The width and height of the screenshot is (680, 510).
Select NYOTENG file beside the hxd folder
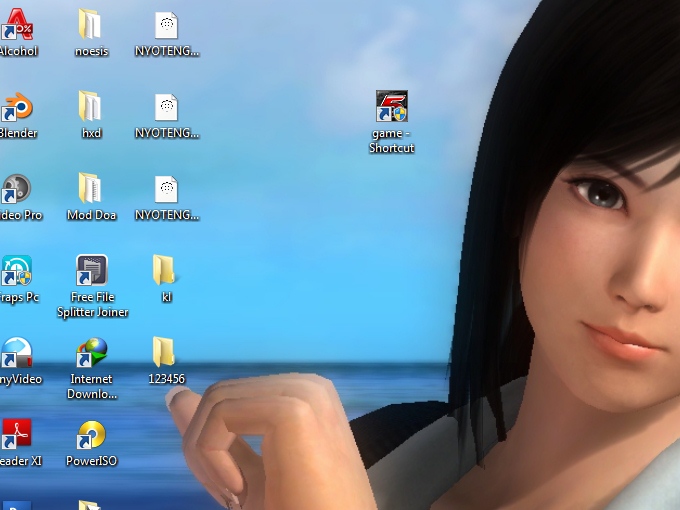pyautogui.click(x=167, y=107)
